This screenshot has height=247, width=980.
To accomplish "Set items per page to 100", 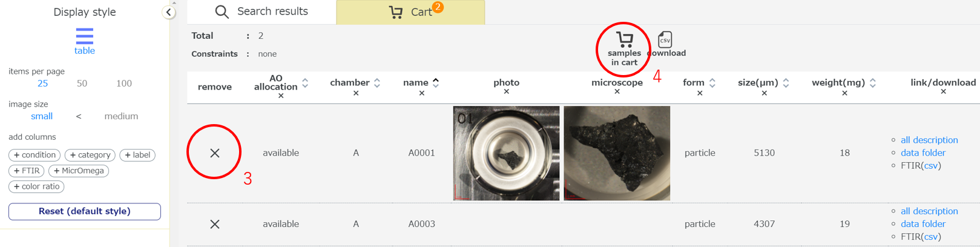I will pyautogui.click(x=124, y=84).
